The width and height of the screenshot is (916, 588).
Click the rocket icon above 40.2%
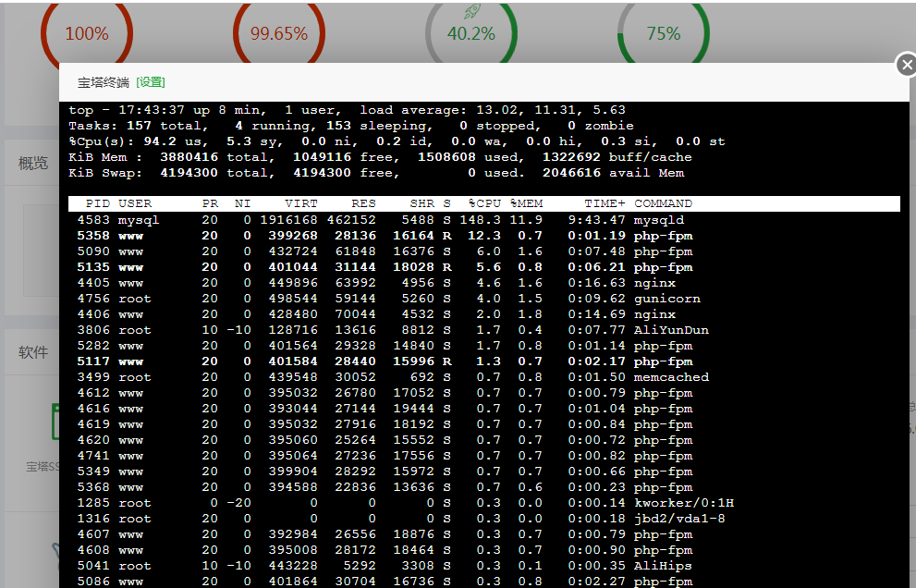[472, 10]
